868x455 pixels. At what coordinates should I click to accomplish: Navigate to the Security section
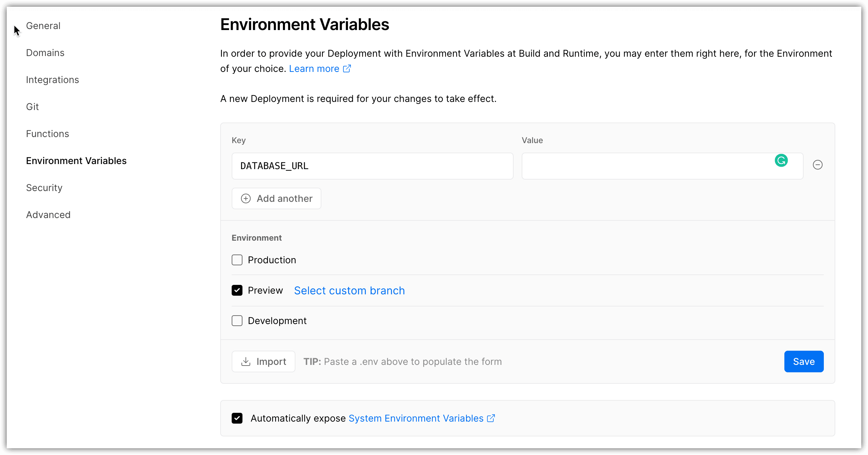(x=44, y=188)
